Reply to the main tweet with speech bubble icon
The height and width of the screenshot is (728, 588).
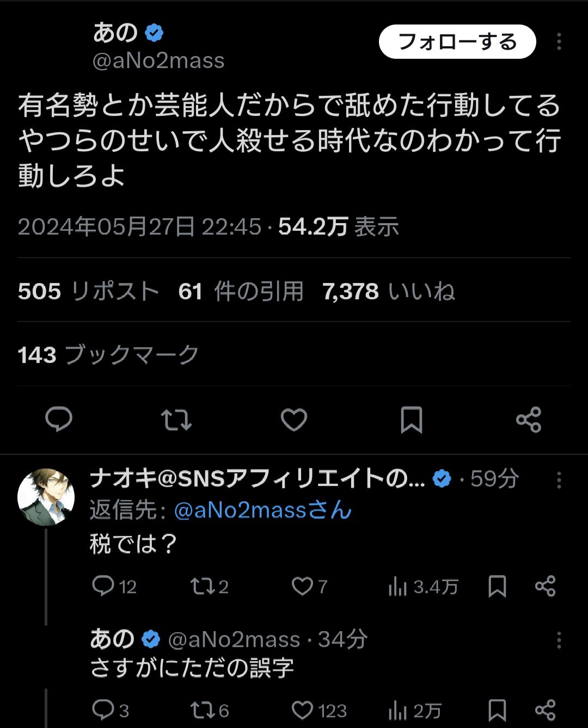59,419
